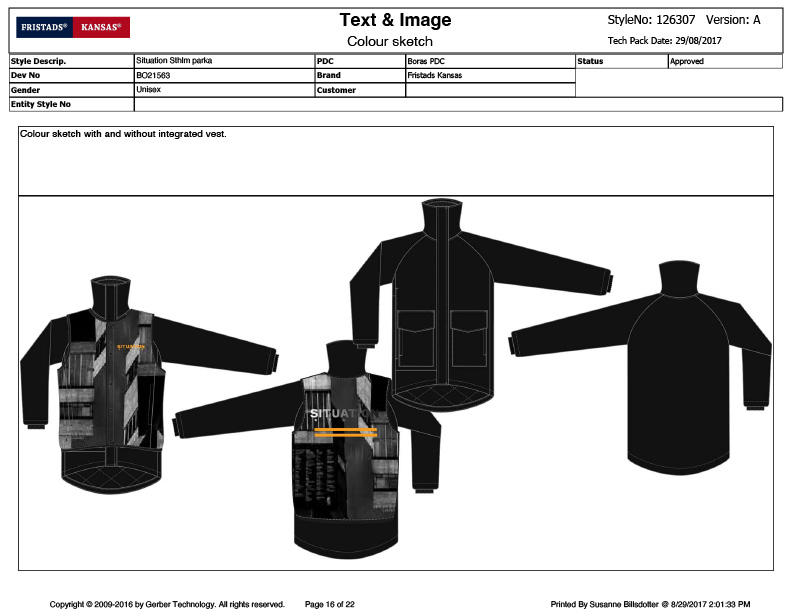The height and width of the screenshot is (612, 792).
Task: Click 'Colour sketch with and without integrated vest.'
Action: (123, 134)
